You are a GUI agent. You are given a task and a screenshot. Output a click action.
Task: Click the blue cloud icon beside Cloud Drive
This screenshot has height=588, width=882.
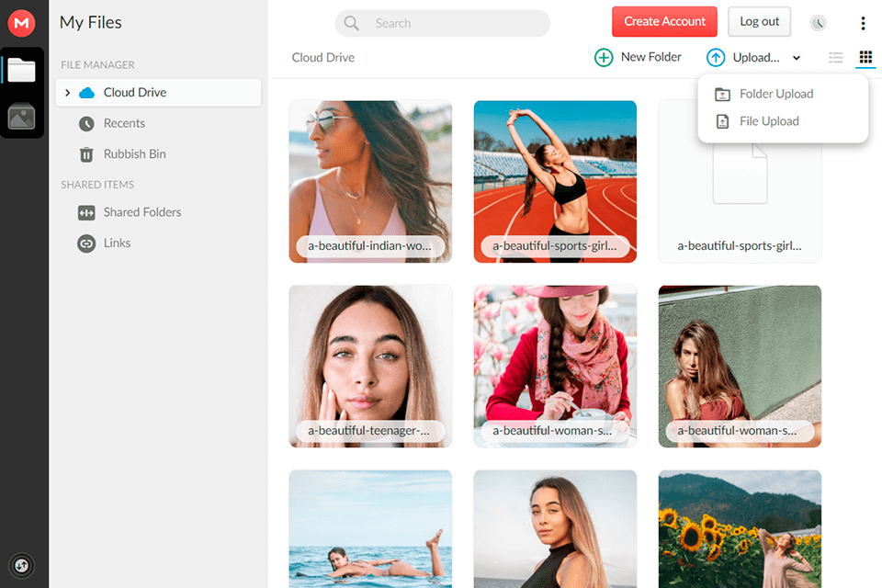pyautogui.click(x=86, y=92)
